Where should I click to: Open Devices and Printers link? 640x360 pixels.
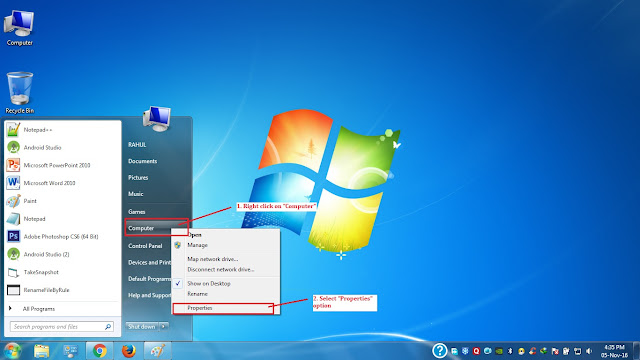point(150,262)
